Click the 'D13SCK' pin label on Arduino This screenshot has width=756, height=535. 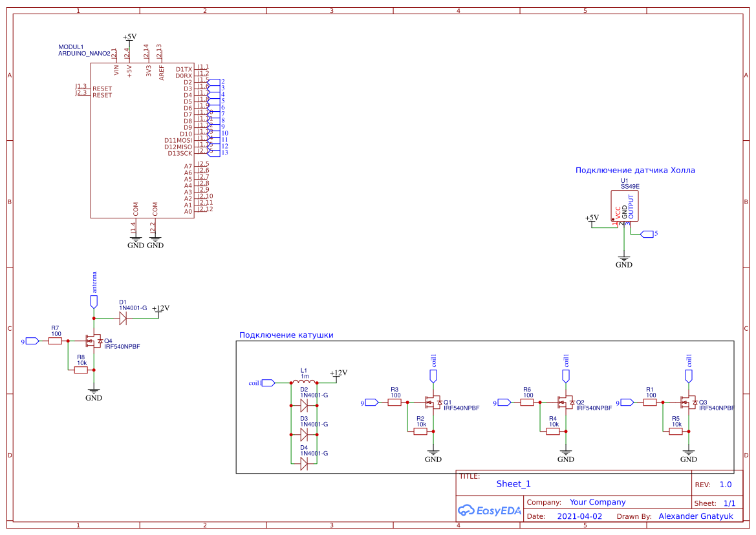coord(180,154)
